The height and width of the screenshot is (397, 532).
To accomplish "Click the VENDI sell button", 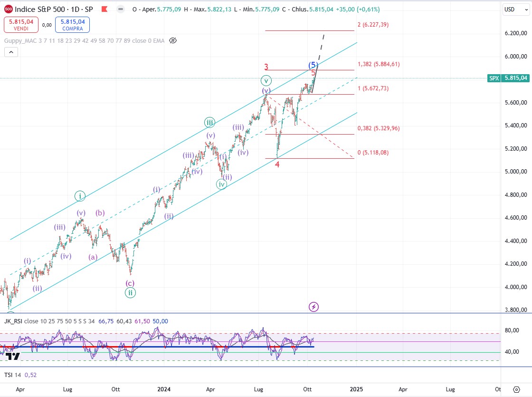I will 21,25.
